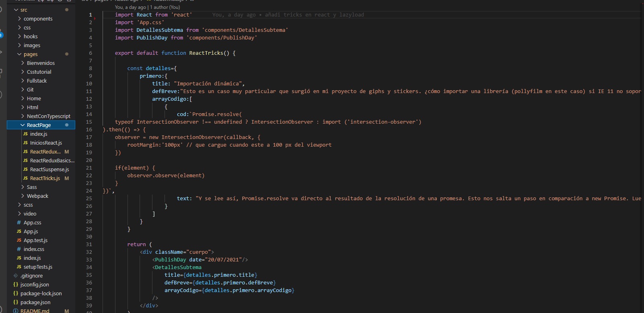Click the braces icon of package-lock.json
Screen dimensions: 644x313
pyautogui.click(x=16, y=293)
